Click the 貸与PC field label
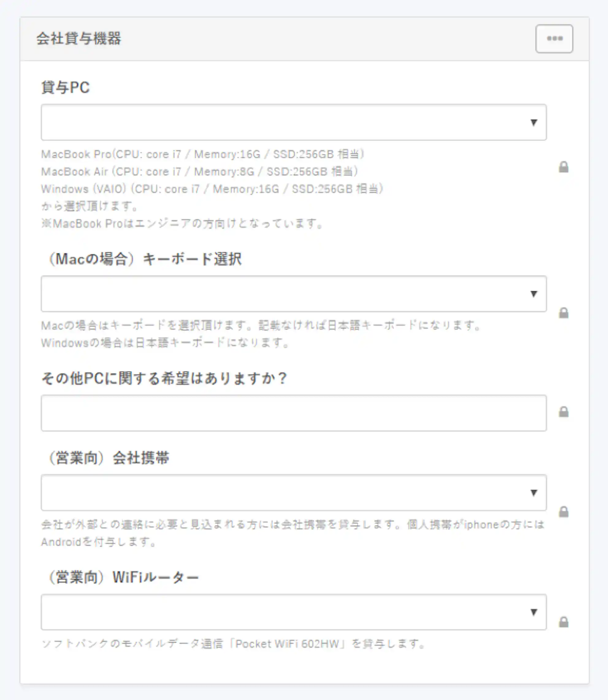Screen dimensions: 608x700 (66, 87)
